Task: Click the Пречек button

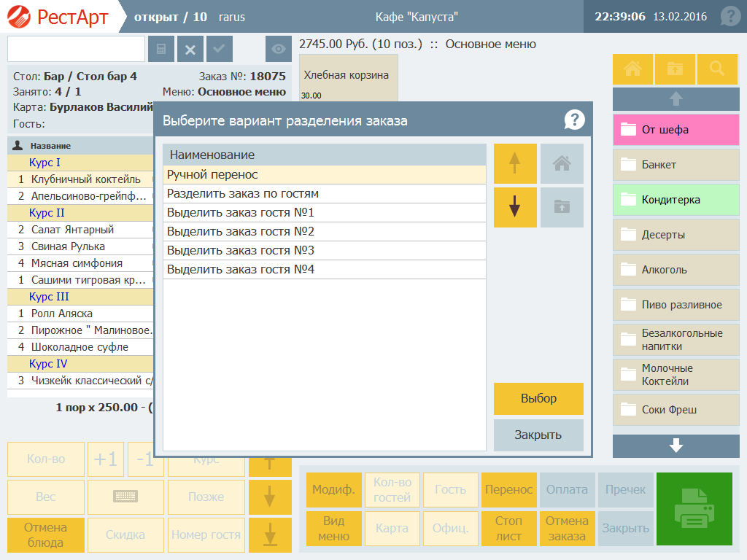Action: pyautogui.click(x=625, y=489)
